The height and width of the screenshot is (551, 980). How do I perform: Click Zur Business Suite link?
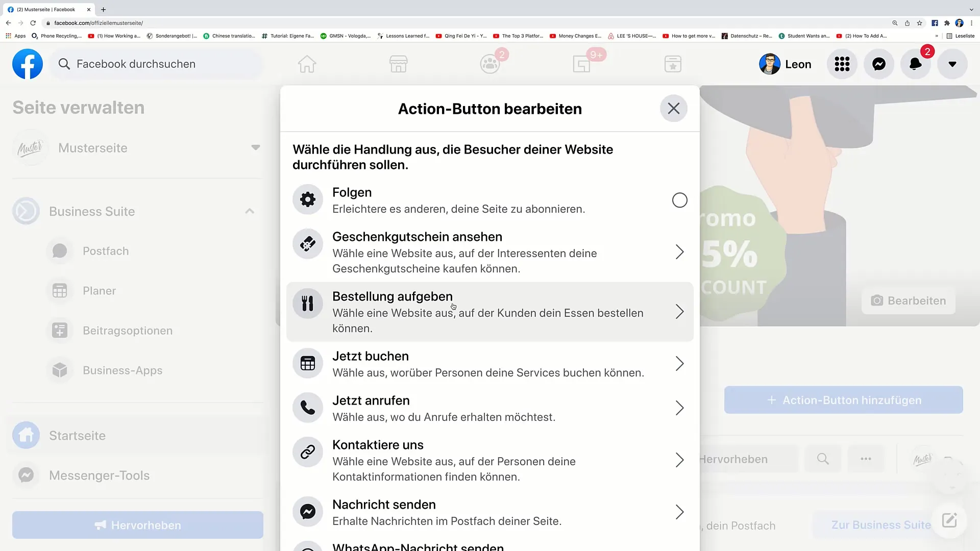(x=880, y=524)
